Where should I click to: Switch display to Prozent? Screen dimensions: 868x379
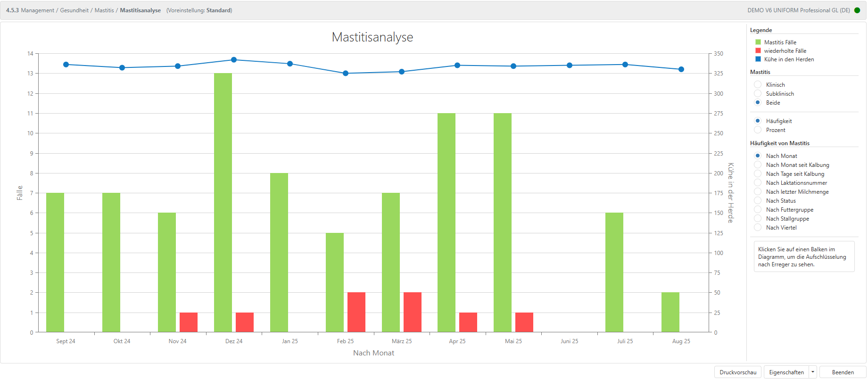pos(758,130)
